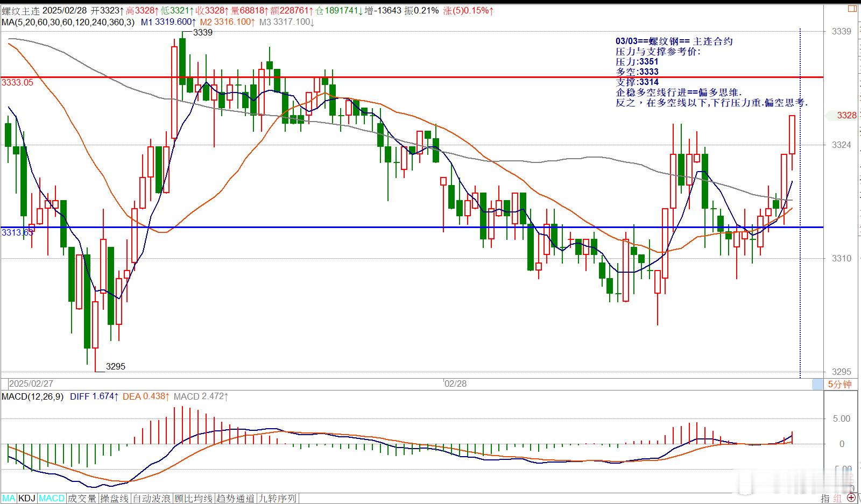Click the 5.00 MACD axis label
This screenshot has height=504, width=861.
tap(842, 418)
